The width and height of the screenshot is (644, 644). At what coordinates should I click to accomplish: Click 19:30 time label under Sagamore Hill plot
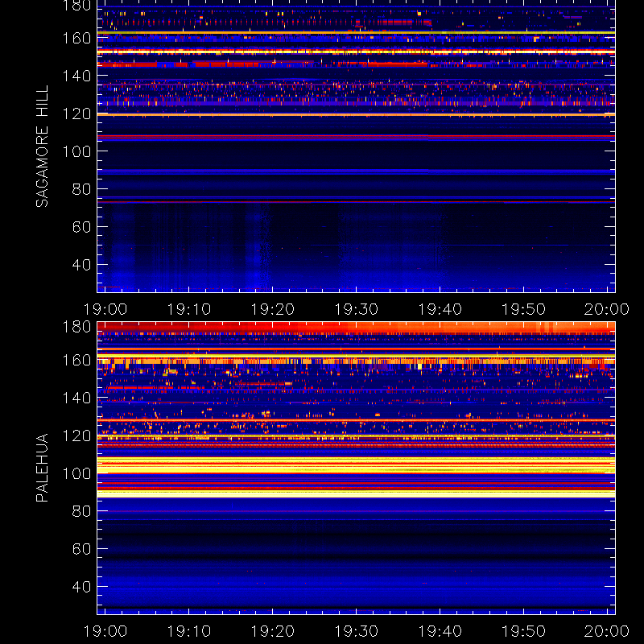click(356, 309)
